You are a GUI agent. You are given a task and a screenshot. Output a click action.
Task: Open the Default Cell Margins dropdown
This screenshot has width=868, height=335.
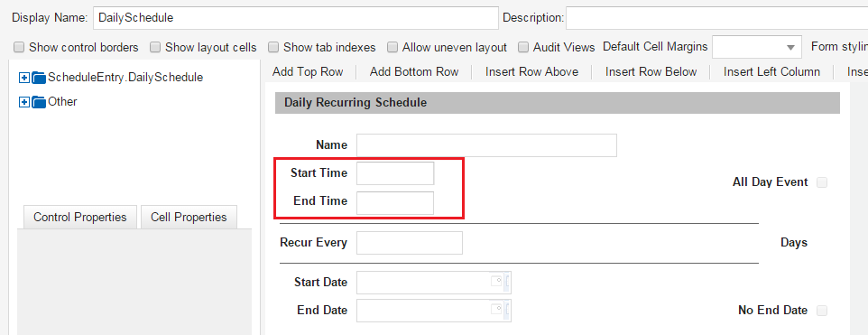(x=757, y=47)
